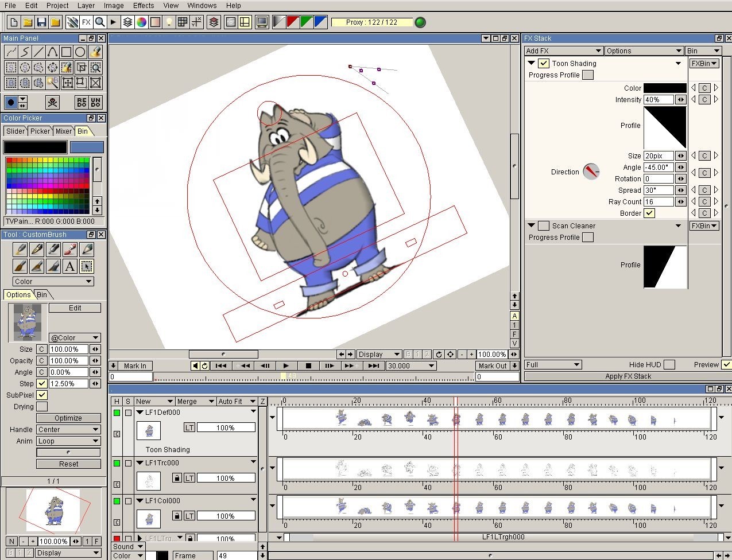This screenshot has width=732, height=560.
Task: Open the Display mode dropdown below the canvas
Action: (x=379, y=354)
